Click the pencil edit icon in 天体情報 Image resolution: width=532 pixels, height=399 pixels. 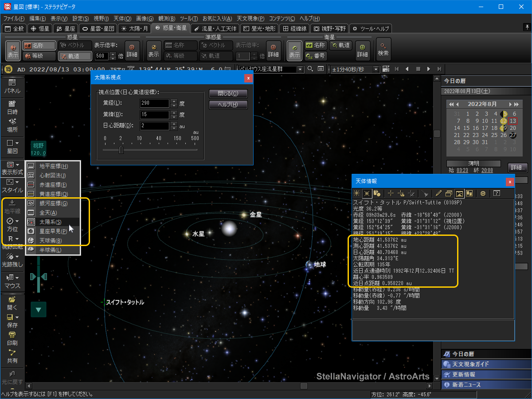438,193
